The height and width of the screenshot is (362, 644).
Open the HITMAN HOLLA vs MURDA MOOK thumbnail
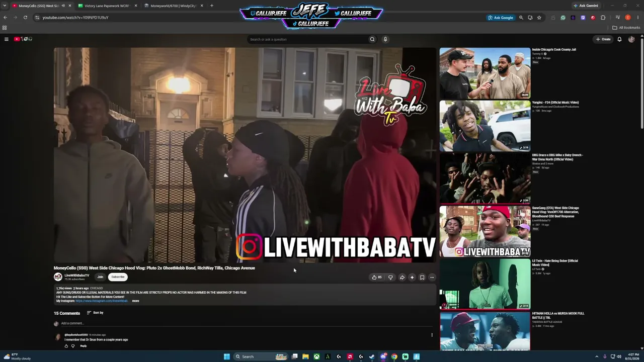point(485,330)
